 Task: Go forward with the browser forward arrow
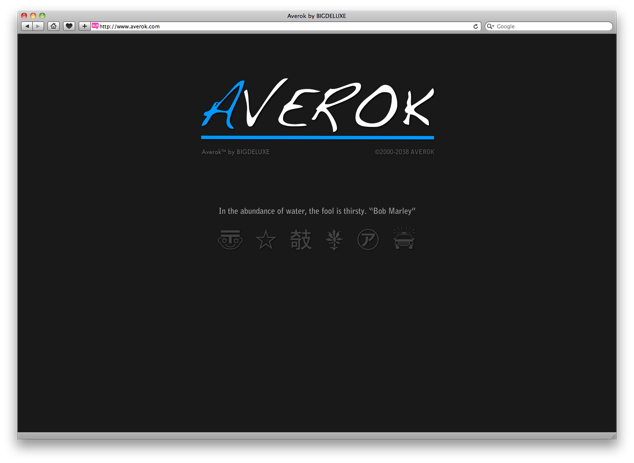38,26
